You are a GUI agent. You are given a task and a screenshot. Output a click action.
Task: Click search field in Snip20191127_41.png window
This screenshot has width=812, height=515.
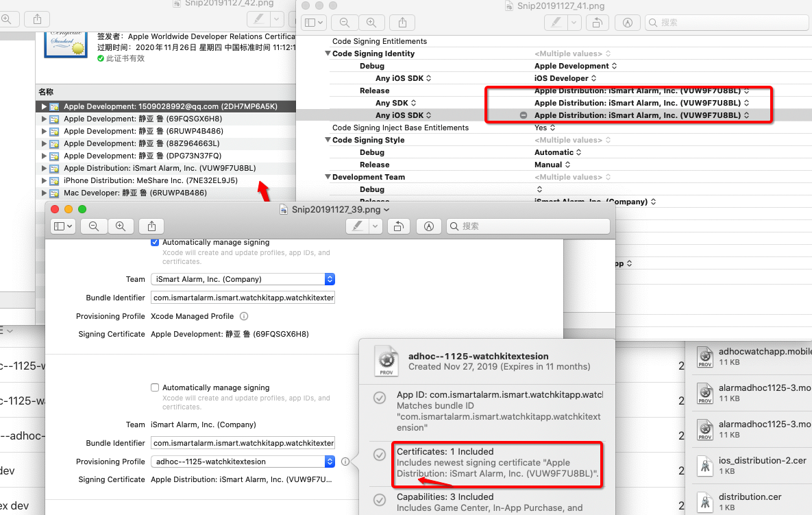[x=726, y=23]
